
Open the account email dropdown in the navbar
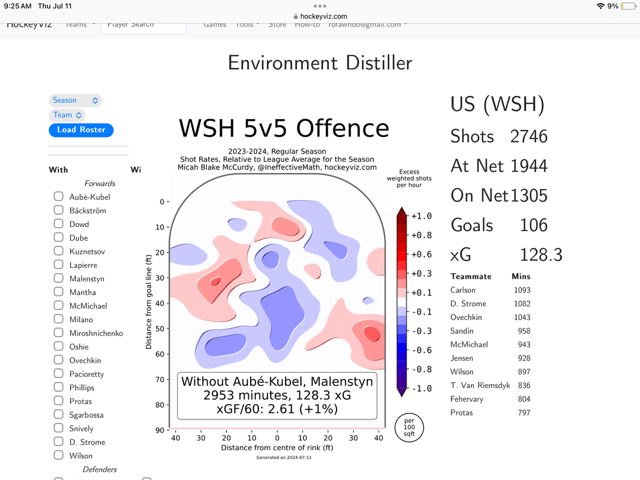point(367,24)
